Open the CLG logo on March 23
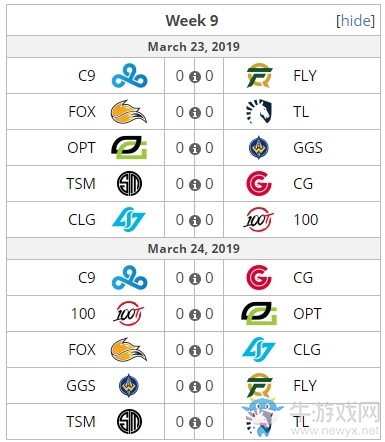This screenshot has width=385, height=442. pyautogui.click(x=129, y=219)
